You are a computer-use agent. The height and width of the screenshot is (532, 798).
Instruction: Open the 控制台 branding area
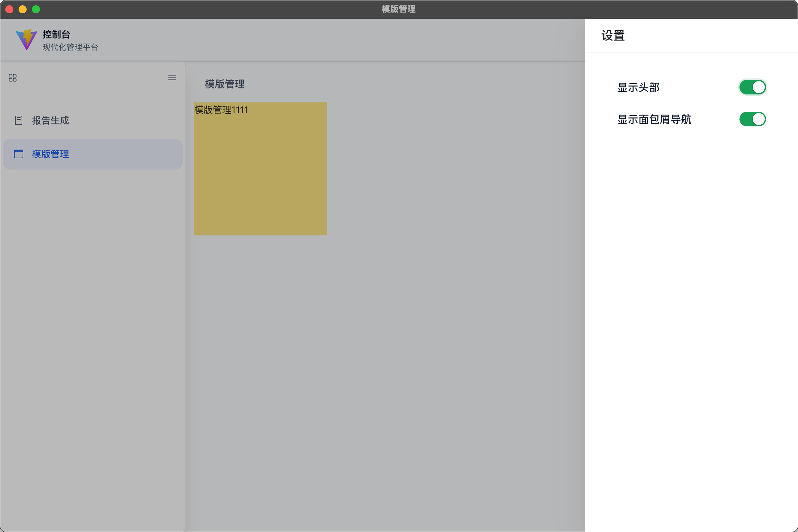coord(56,34)
